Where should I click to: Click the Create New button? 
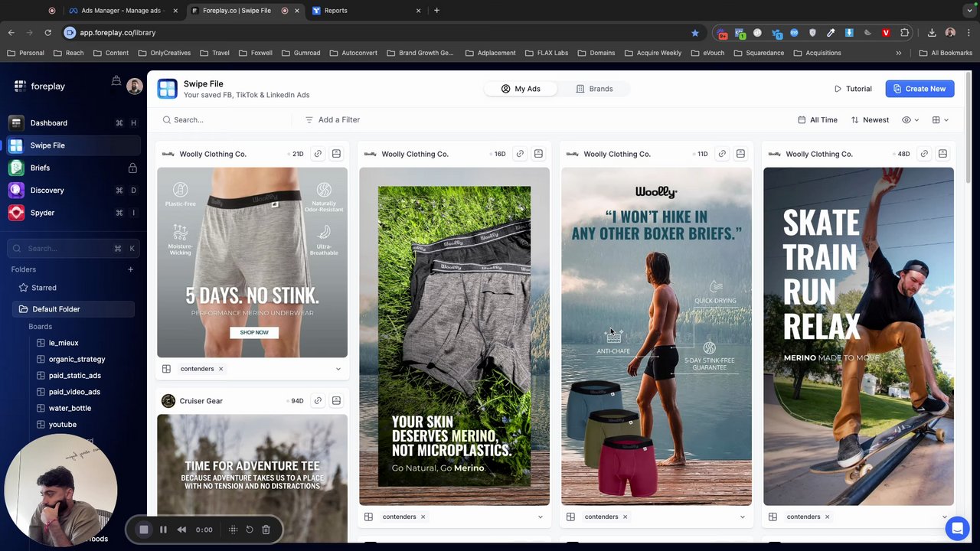[919, 89]
